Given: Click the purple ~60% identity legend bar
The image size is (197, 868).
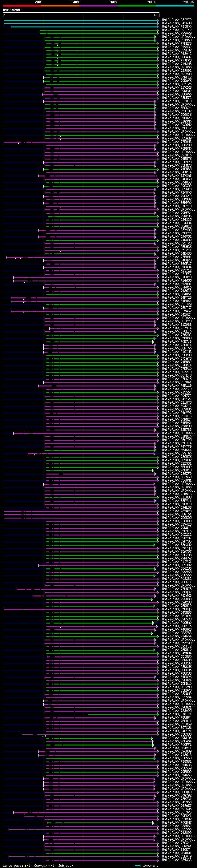Looking at the screenshot, I should point(99,6).
